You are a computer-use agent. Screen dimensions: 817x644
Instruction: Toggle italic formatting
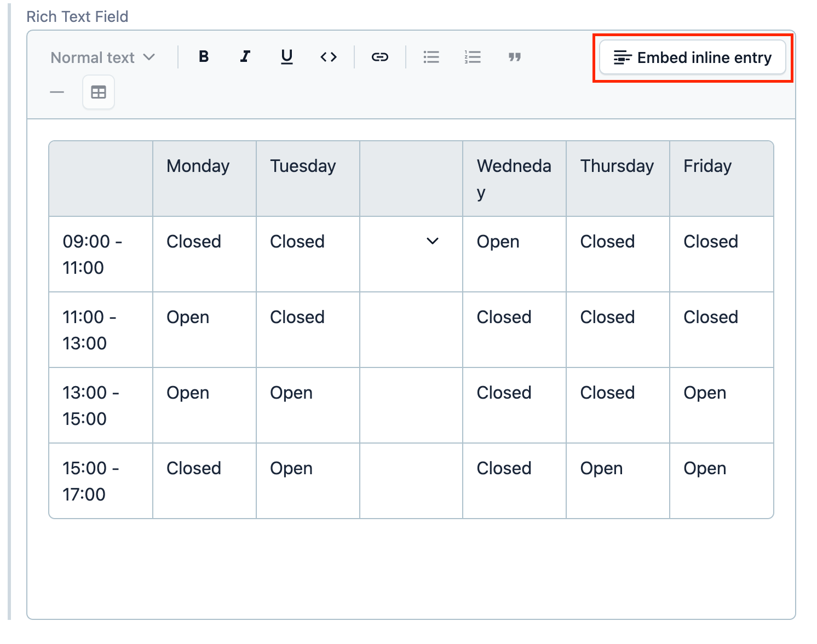(x=245, y=56)
